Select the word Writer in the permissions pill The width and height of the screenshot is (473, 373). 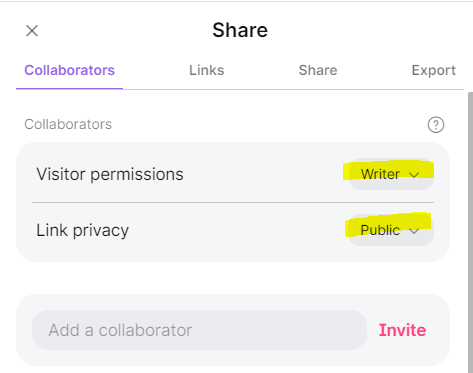point(380,174)
